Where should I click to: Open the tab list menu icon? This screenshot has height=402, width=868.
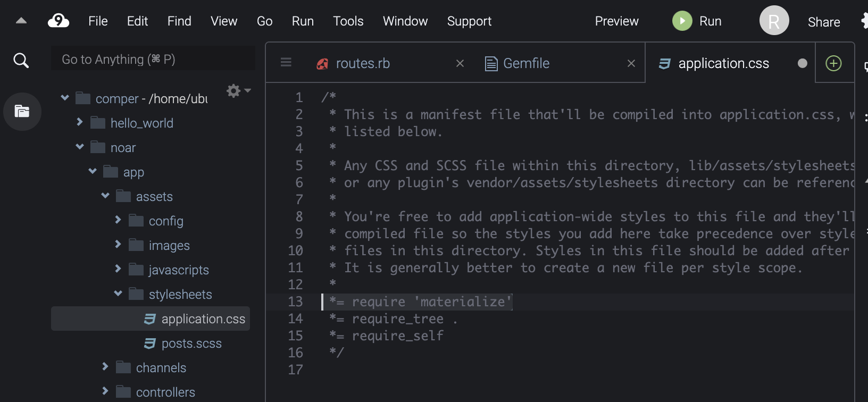tap(286, 63)
